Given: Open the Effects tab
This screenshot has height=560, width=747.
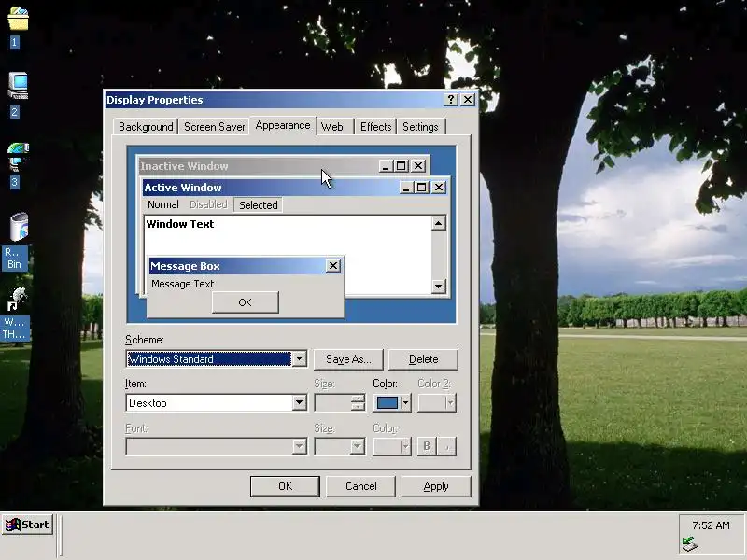Looking at the screenshot, I should tap(375, 127).
